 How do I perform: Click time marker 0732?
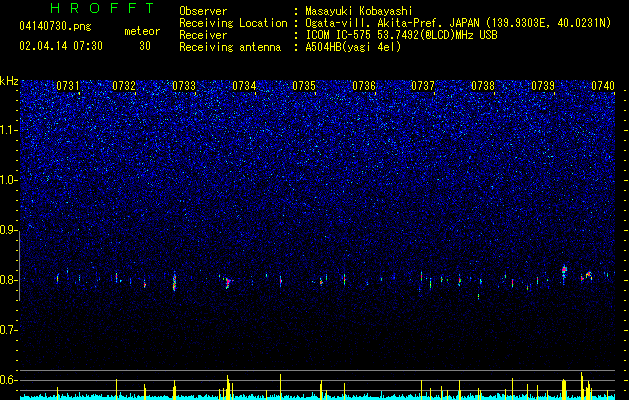tap(124, 85)
